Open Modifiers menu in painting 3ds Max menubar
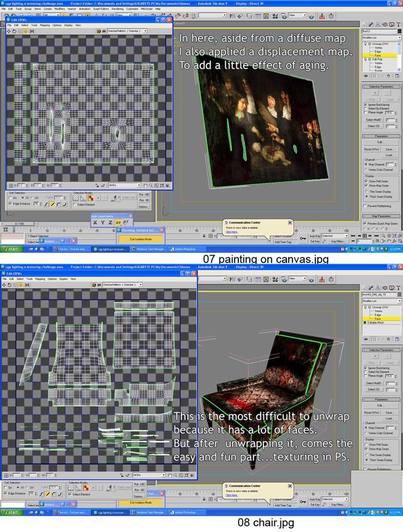Image resolution: width=403 pixels, height=532 pixels. 60,9
